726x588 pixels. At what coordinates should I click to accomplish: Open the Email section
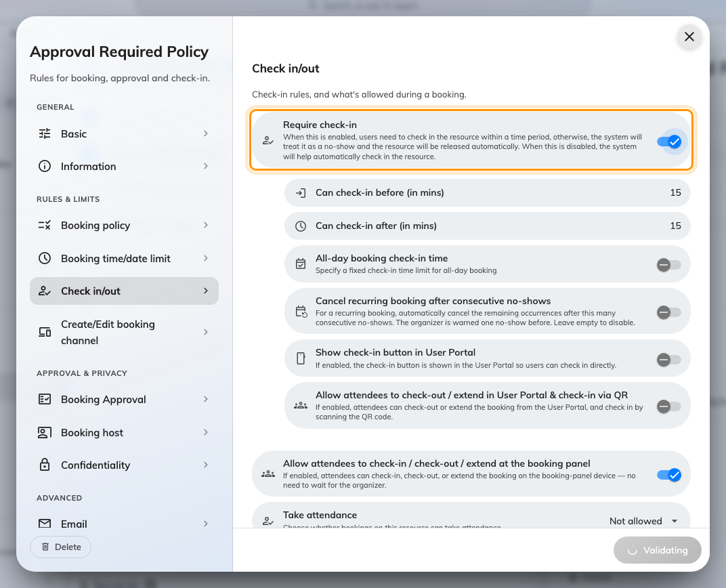click(x=124, y=524)
